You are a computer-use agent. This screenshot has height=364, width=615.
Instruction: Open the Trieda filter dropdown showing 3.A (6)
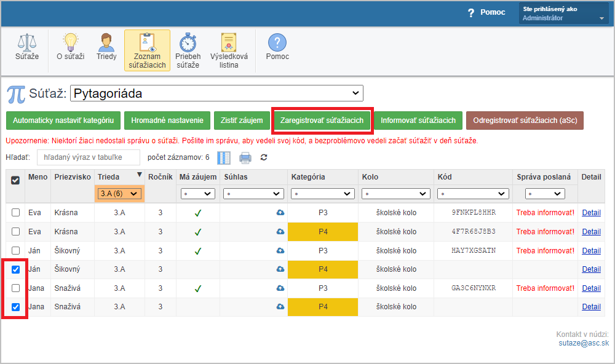(119, 194)
